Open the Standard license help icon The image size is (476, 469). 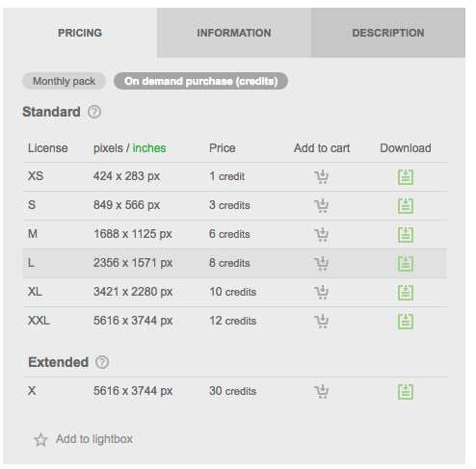[x=94, y=112]
